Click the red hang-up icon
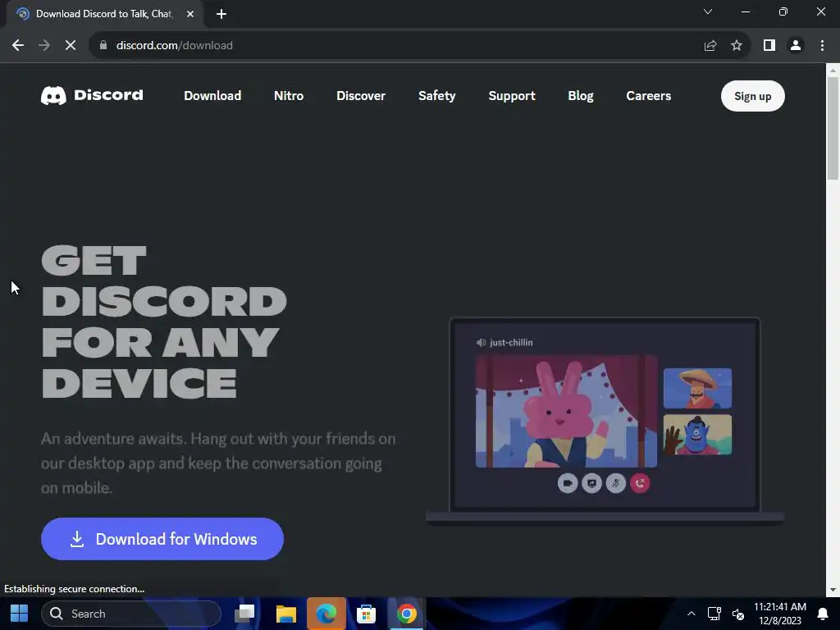This screenshot has width=840, height=630. pos(640,483)
